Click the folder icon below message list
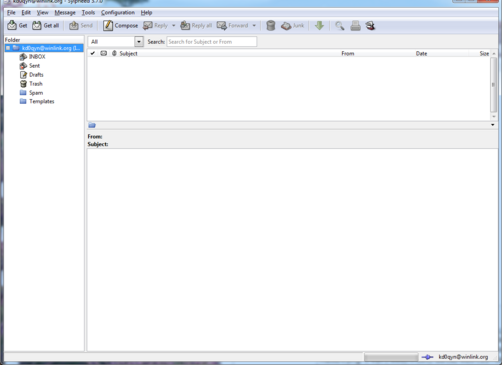 tap(92, 125)
